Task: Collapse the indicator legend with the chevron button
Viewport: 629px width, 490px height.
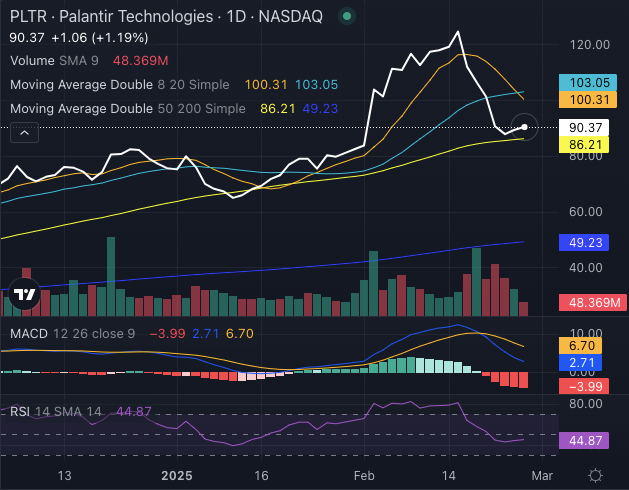Action: click(x=24, y=132)
